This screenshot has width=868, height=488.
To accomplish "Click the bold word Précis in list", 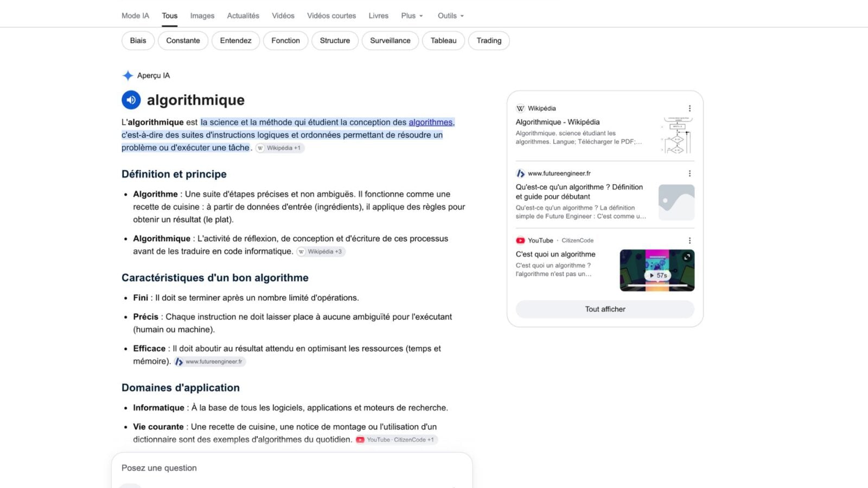I will tap(145, 317).
